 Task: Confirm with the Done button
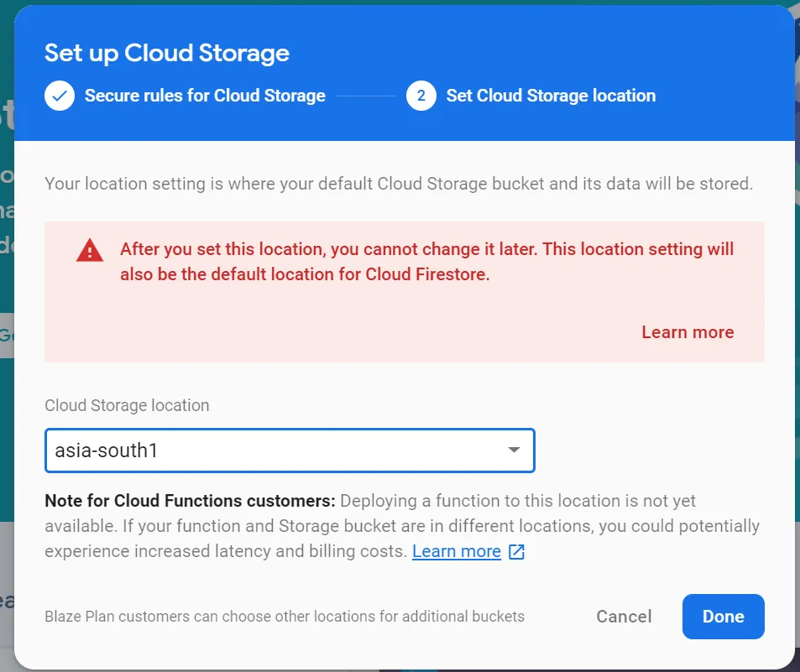click(723, 617)
